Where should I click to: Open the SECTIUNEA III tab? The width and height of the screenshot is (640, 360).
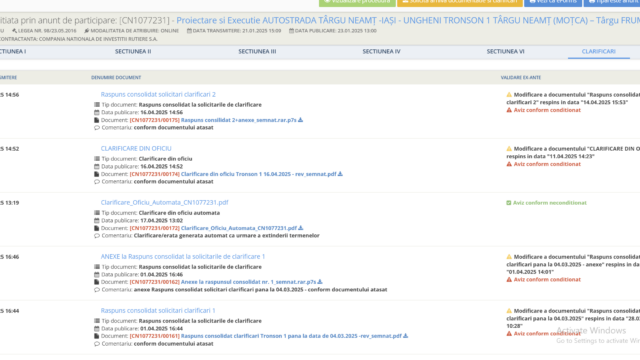coord(257,51)
